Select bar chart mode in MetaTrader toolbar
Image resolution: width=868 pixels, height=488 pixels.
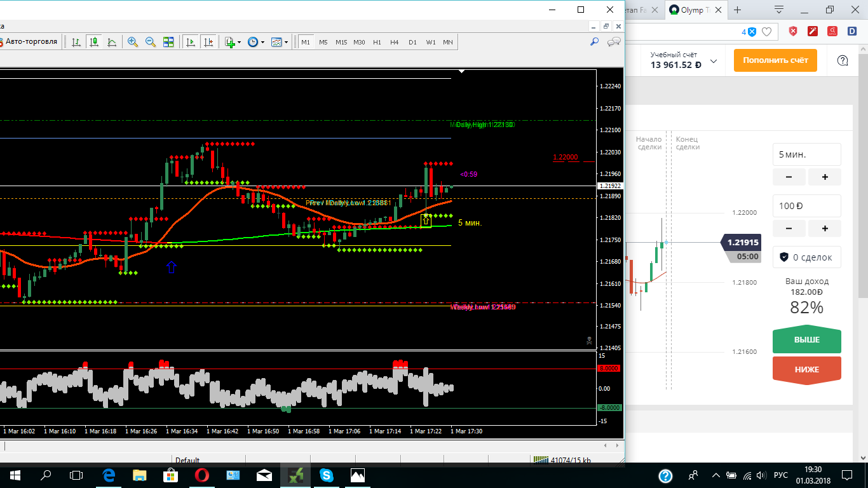point(76,42)
